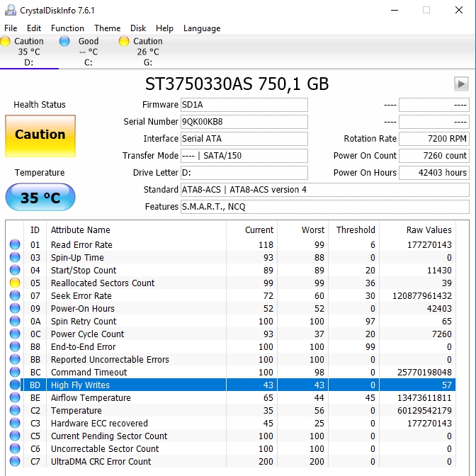Open the Function menu
This screenshot has height=476, width=476.
point(67,28)
